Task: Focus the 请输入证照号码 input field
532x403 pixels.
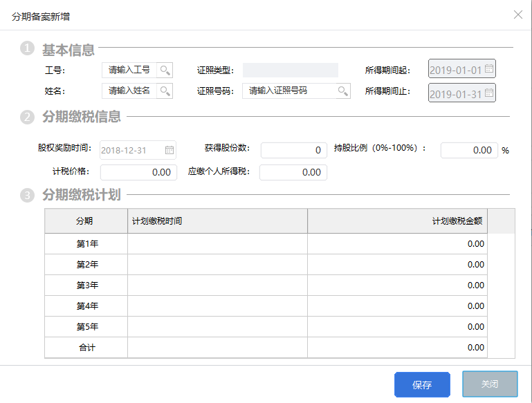Action: click(x=289, y=91)
